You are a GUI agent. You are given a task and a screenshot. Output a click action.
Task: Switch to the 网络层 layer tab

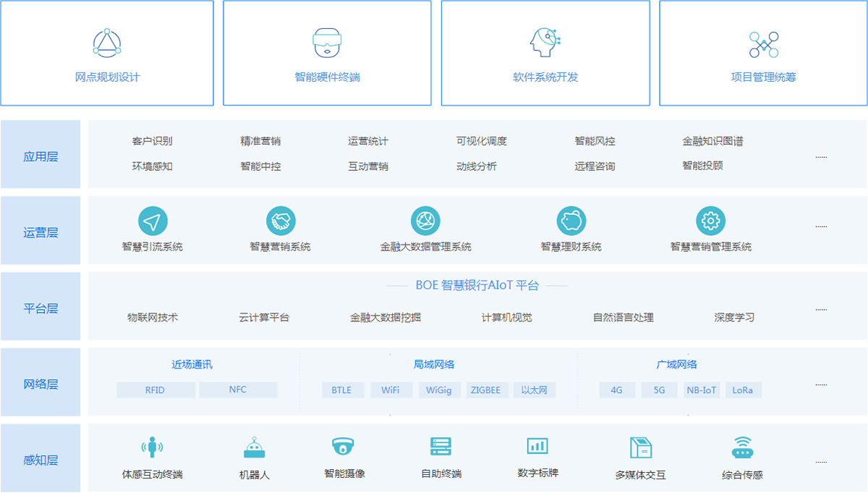click(x=41, y=384)
